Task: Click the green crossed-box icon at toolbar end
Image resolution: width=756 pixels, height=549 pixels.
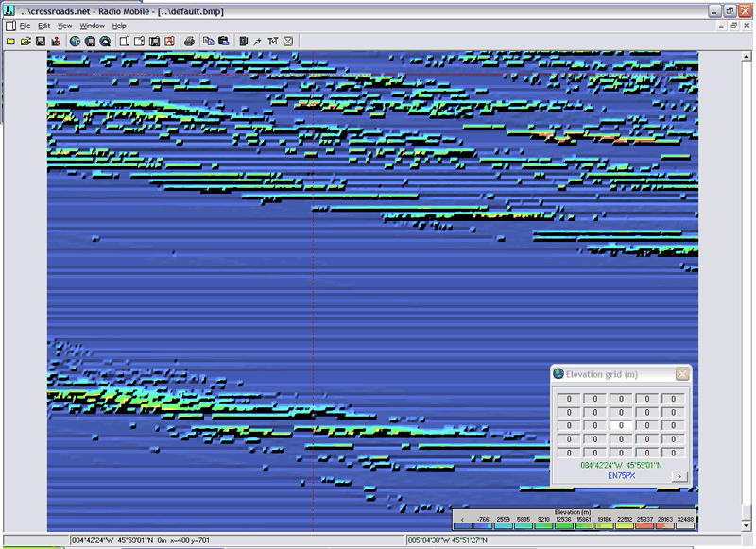Action: [x=288, y=42]
